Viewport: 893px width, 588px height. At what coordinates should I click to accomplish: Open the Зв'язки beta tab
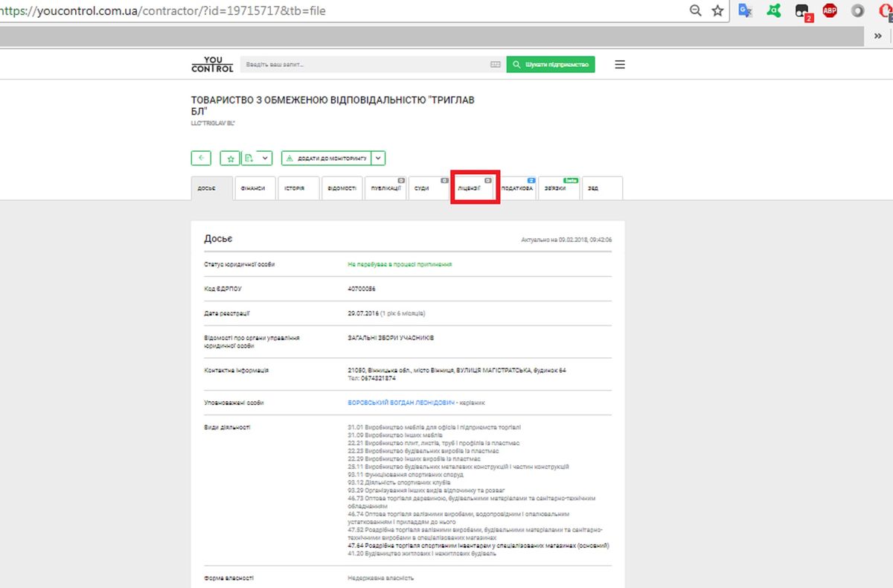pyautogui.click(x=560, y=188)
